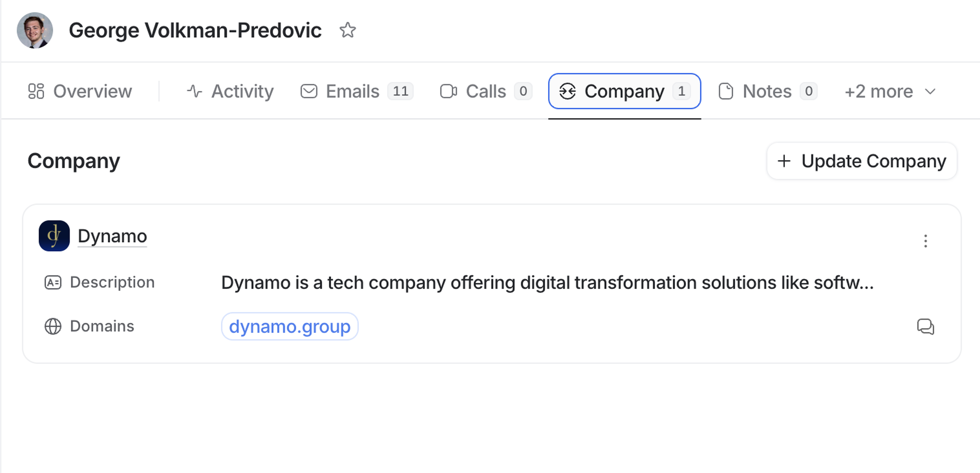
Task: View the Calls tab
Action: click(485, 91)
